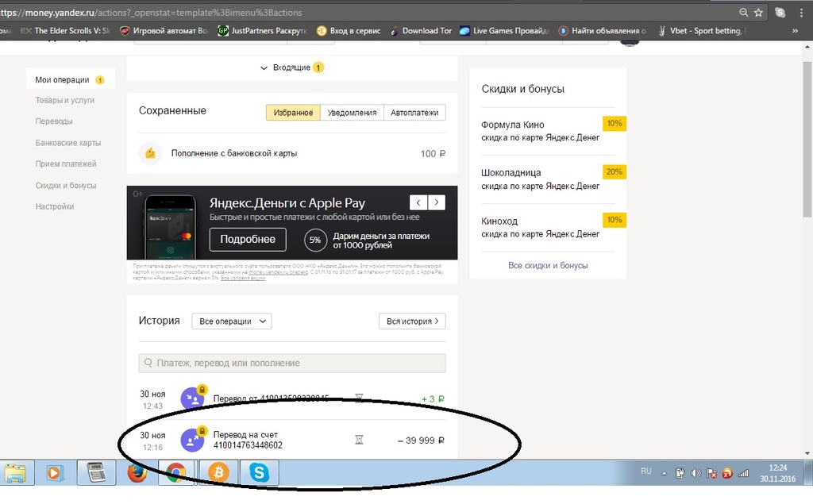Click the page vertical scrollbar thumb
Image resolution: width=813 pixels, height=504 pixels.
[807, 139]
